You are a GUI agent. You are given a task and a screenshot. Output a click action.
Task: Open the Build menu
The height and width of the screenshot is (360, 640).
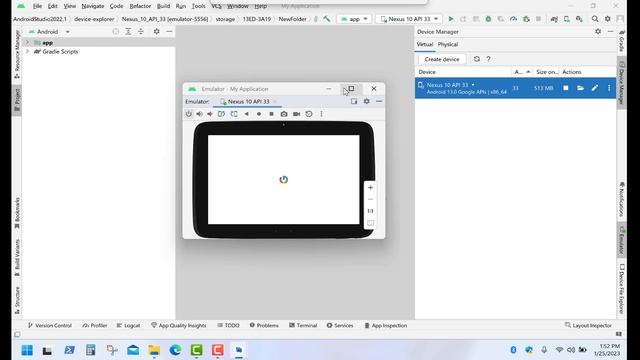[163, 6]
